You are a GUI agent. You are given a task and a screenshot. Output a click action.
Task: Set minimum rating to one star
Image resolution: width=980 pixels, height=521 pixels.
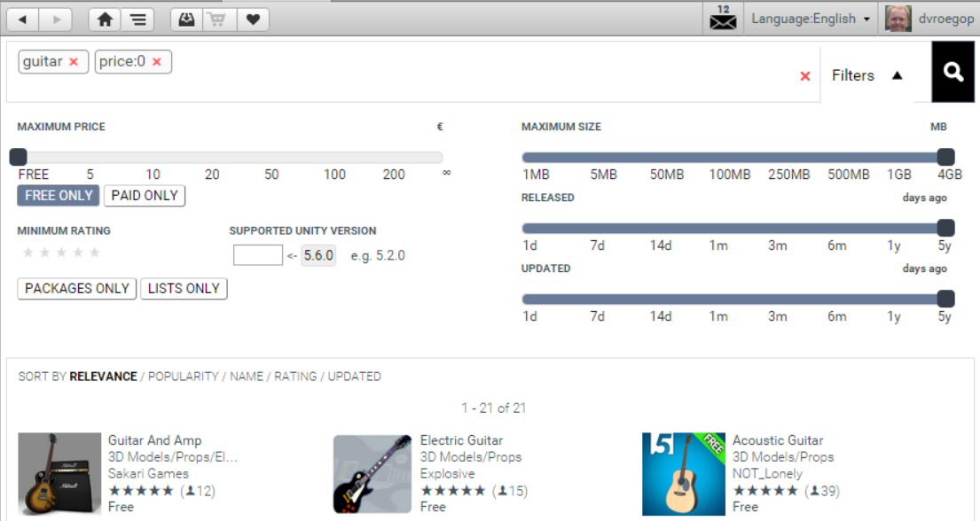(28, 253)
